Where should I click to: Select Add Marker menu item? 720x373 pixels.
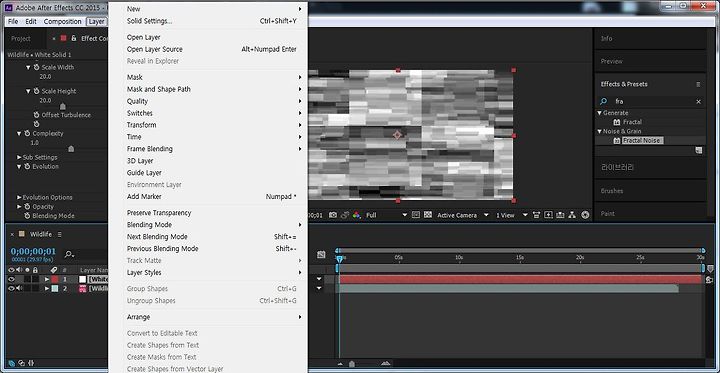pos(208,197)
